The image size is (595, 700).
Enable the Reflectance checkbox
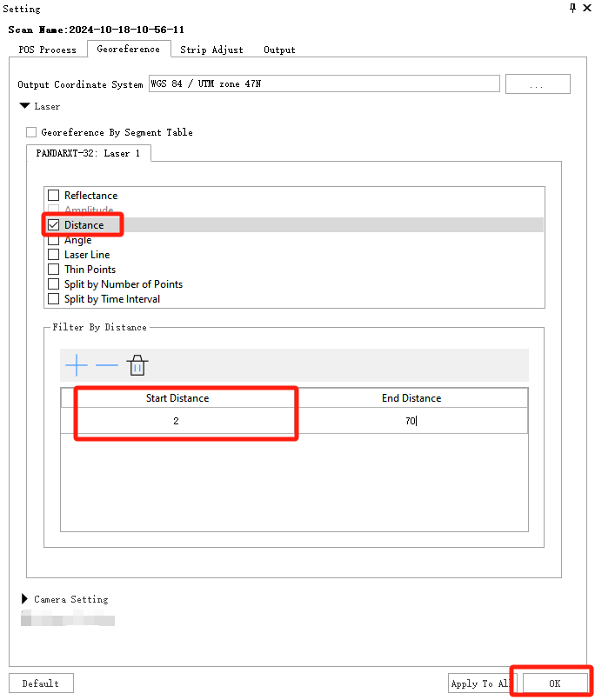click(54, 196)
